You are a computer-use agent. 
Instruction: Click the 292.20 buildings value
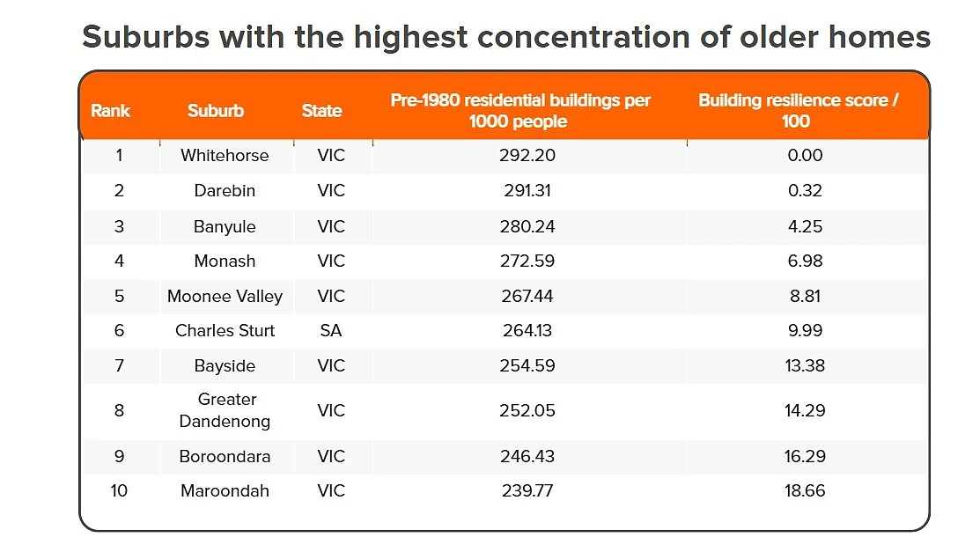[x=527, y=156]
